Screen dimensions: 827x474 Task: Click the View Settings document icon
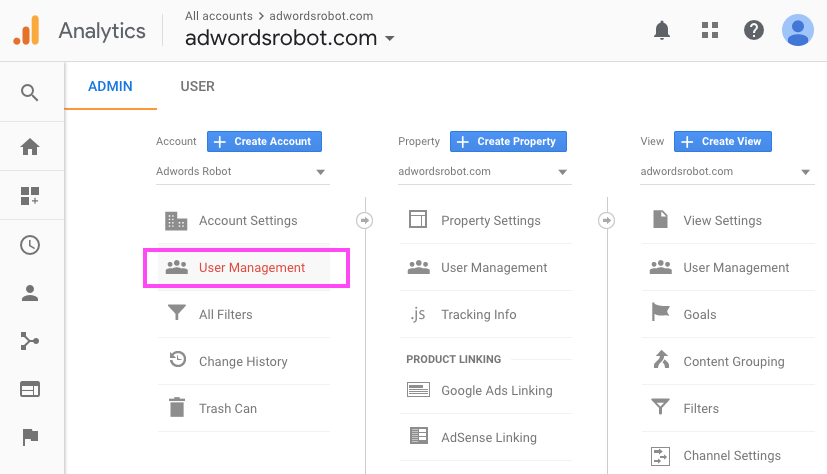(660, 219)
